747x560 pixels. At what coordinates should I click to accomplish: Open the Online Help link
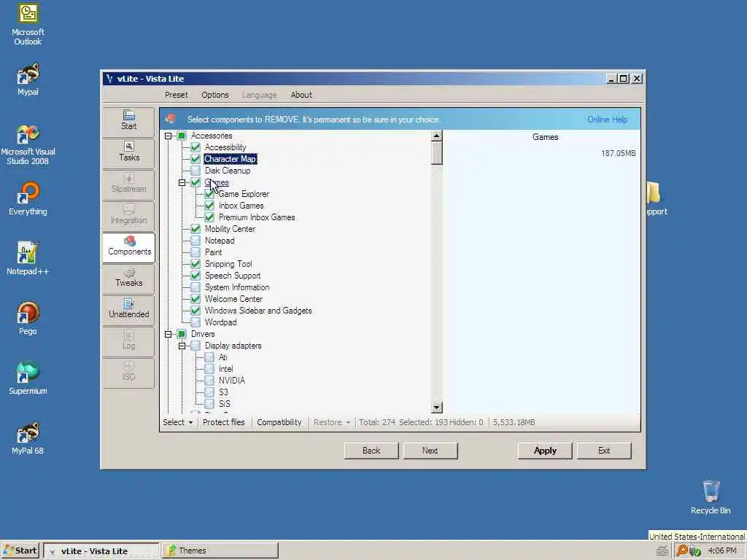pyautogui.click(x=608, y=120)
